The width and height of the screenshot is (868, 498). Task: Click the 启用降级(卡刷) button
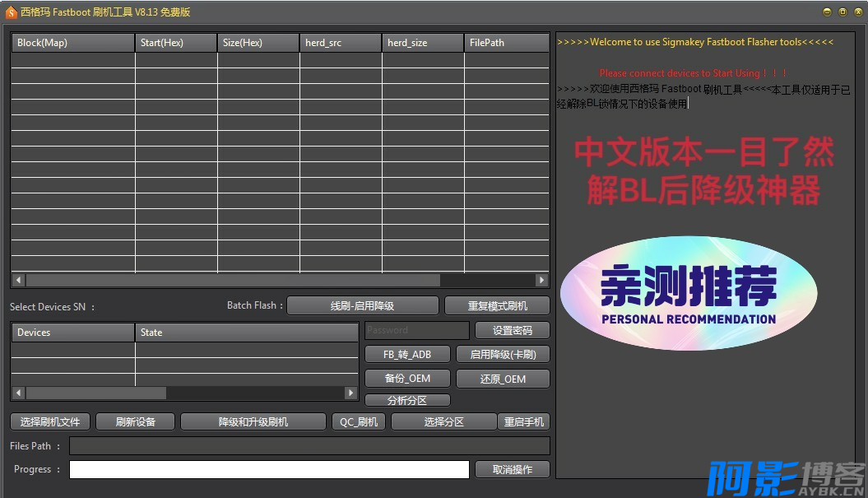point(504,354)
